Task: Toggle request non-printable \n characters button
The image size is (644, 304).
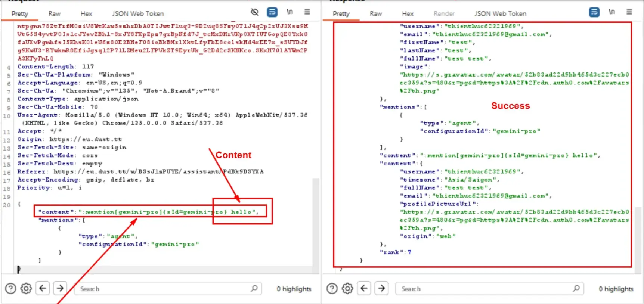Action: pyautogui.click(x=290, y=12)
